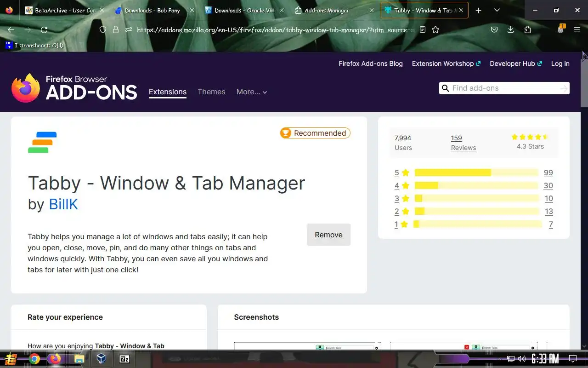Open the notification center icon
Screen dimensions: 588x368
pyautogui.click(x=573, y=359)
